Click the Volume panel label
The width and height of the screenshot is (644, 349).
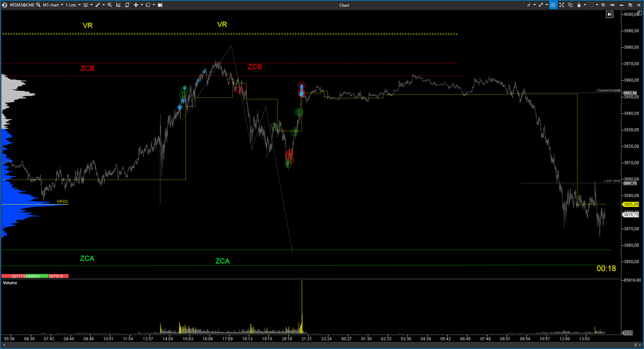tap(10, 282)
